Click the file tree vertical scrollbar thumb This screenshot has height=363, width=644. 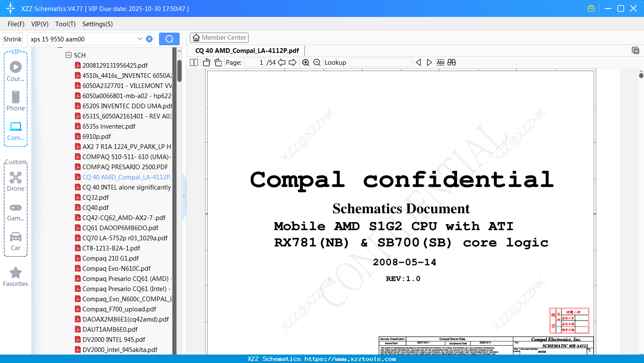pos(179,71)
